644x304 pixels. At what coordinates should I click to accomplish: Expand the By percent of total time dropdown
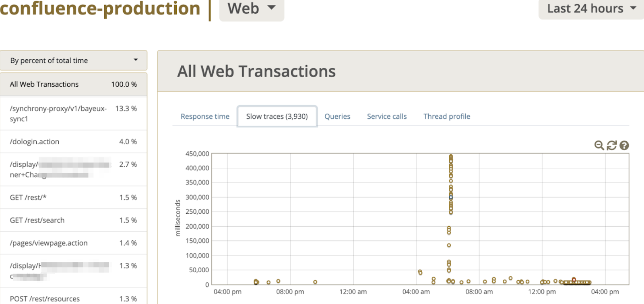click(74, 60)
